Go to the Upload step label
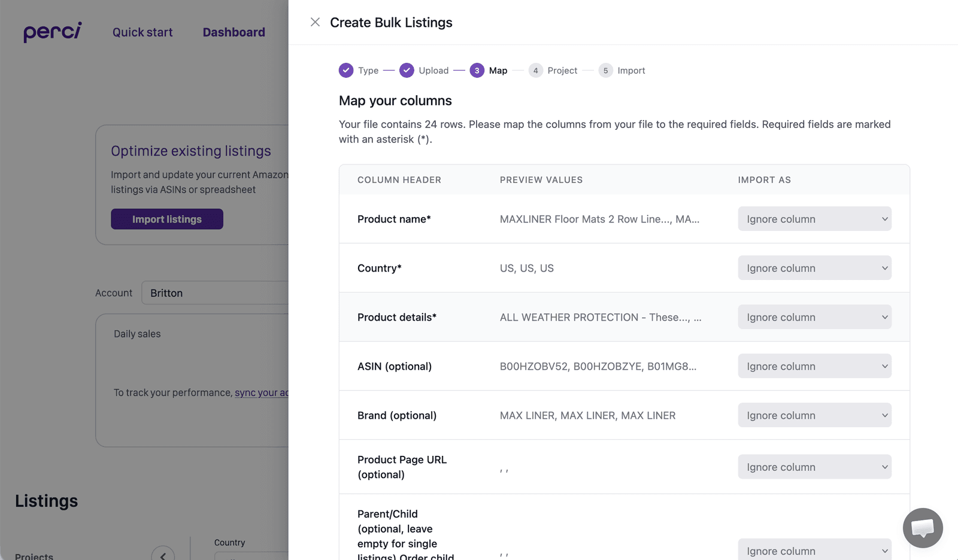Screen dimensions: 958x560 tap(433, 71)
